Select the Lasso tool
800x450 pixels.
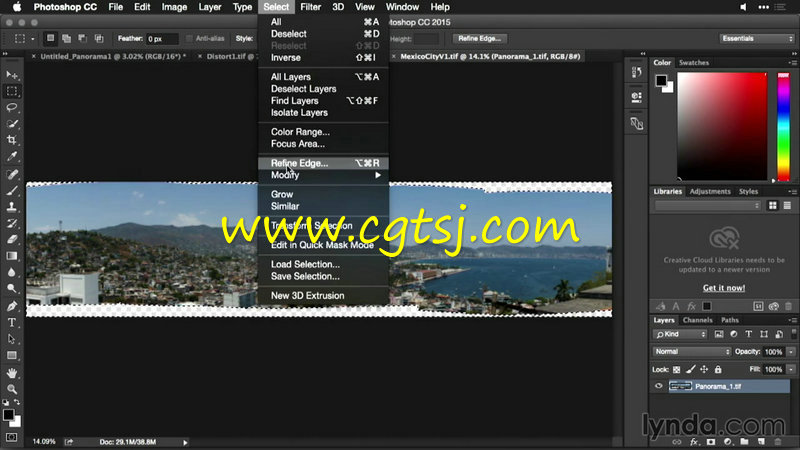point(12,108)
